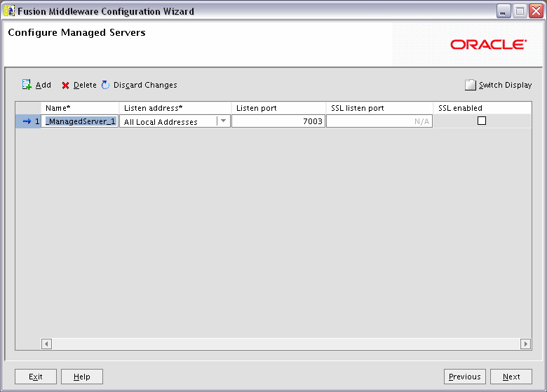Proceed with the Next button
The image size is (547, 392).
pyautogui.click(x=511, y=377)
